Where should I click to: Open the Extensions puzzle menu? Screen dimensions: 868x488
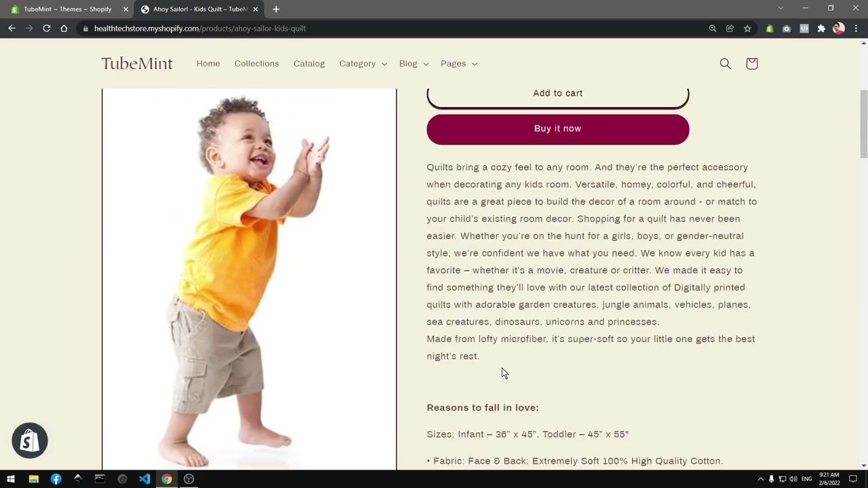click(821, 28)
